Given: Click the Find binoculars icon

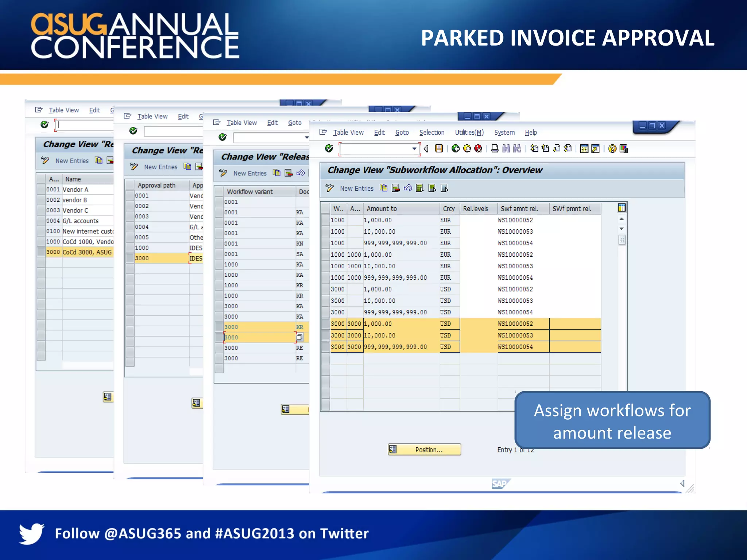Looking at the screenshot, I should pyautogui.click(x=506, y=148).
